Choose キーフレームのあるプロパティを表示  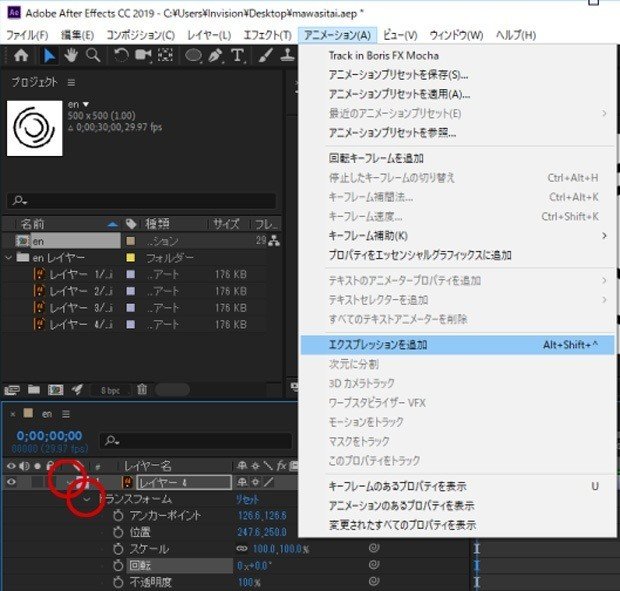coord(457,486)
